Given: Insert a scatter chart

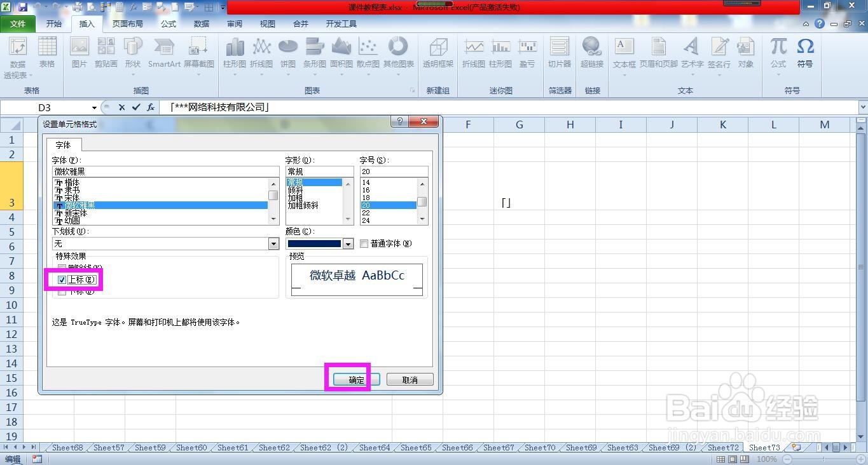Looking at the screenshot, I should pyautogui.click(x=368, y=54).
